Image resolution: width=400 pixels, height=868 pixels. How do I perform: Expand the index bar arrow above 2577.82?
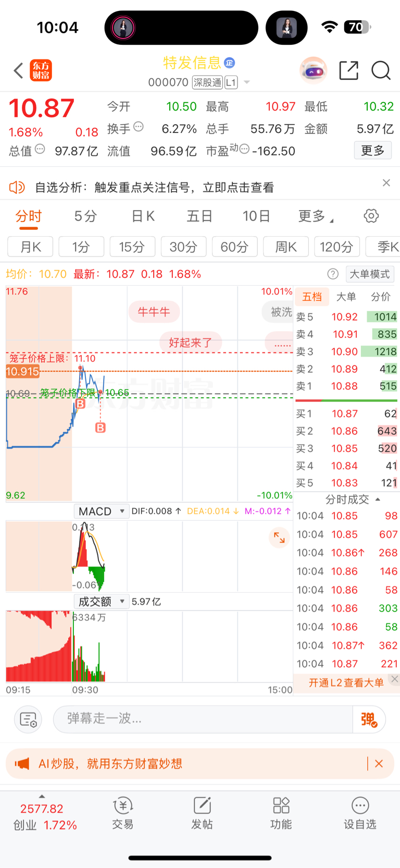point(42,797)
